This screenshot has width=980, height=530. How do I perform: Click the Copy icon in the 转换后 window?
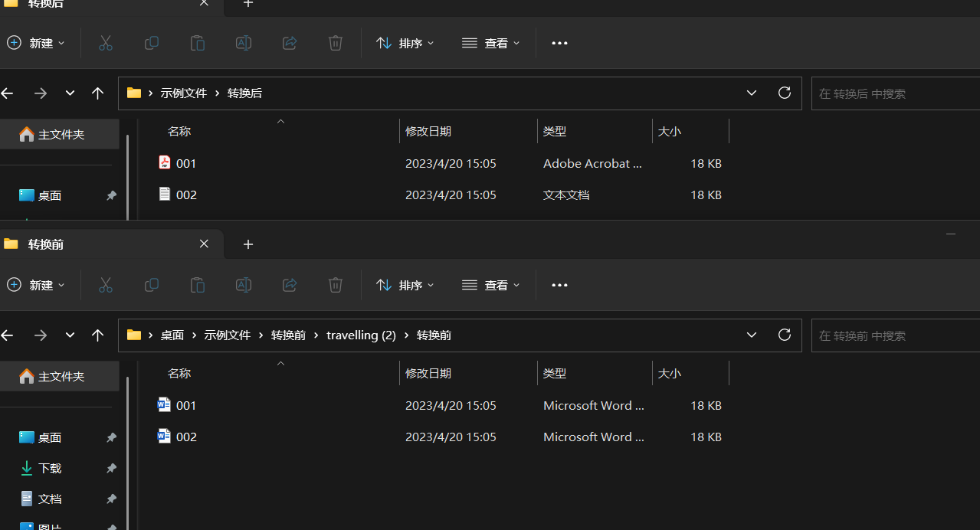pos(151,43)
